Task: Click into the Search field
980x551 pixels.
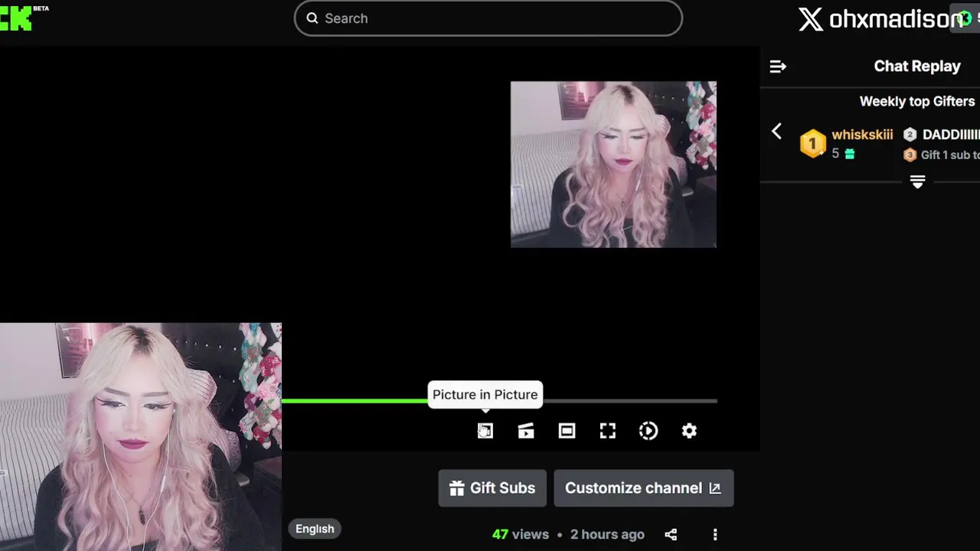Action: click(488, 18)
